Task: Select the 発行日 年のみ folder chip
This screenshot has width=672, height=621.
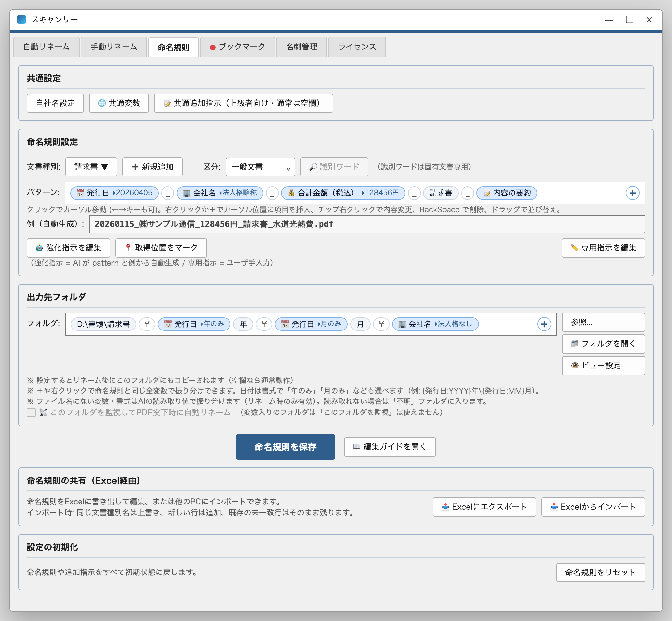Action: (x=194, y=324)
